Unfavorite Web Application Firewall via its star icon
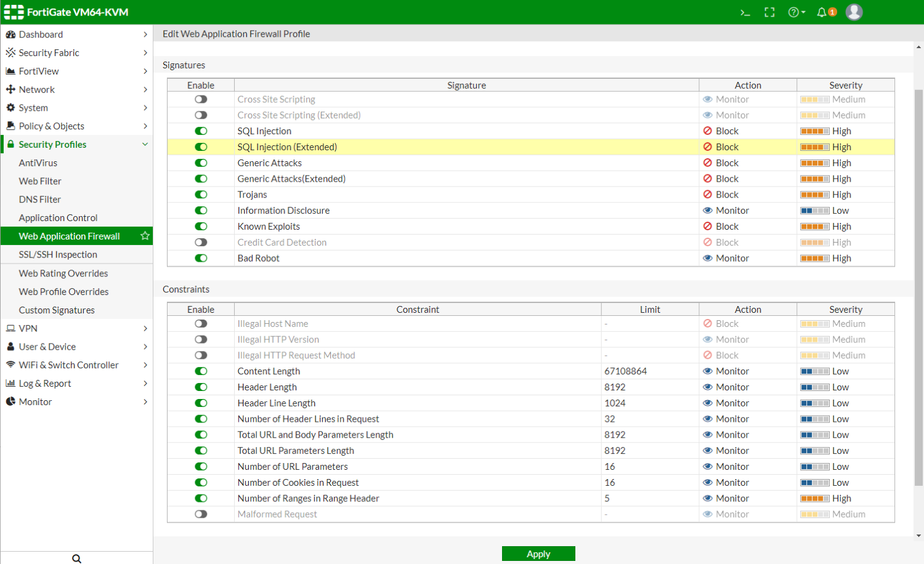 coord(145,236)
